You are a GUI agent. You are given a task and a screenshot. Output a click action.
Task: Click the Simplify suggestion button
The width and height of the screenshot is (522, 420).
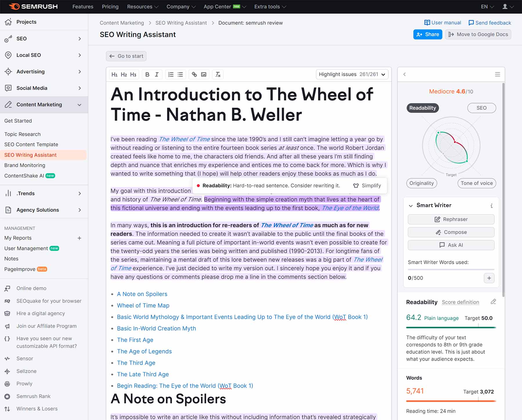pos(367,185)
